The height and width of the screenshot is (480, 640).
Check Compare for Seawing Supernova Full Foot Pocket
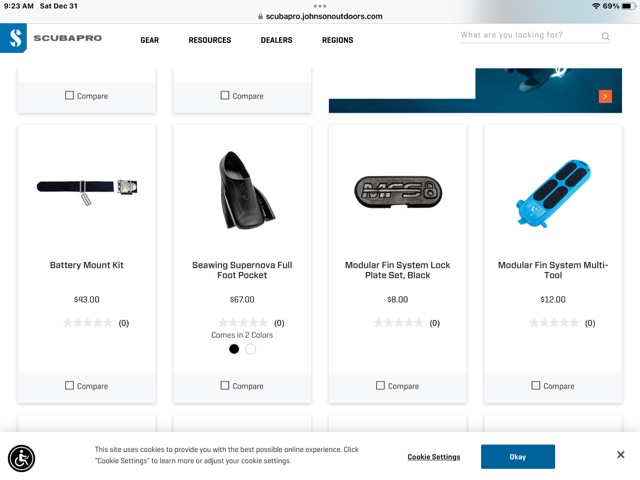(x=225, y=385)
